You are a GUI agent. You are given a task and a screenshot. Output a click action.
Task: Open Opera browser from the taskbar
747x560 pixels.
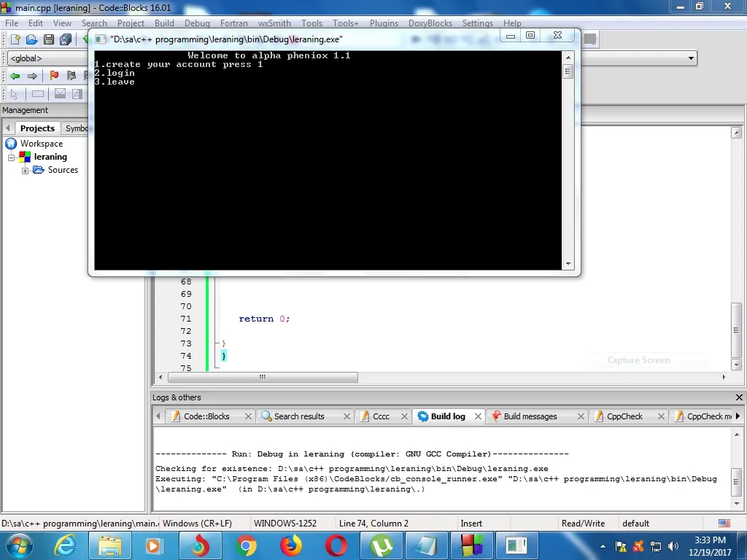pyautogui.click(x=336, y=545)
